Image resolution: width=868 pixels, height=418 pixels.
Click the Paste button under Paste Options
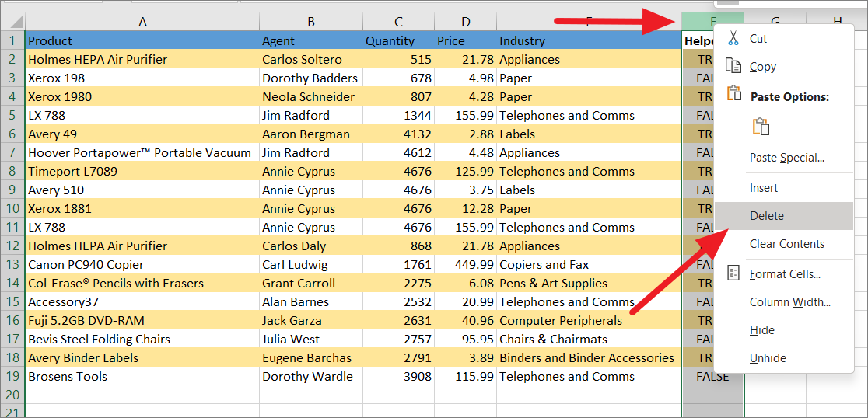coord(761,127)
